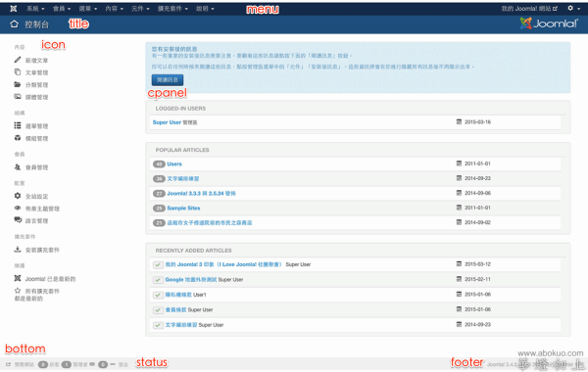Open the Users popular article link
Viewport: 588px width, 372px height.
tap(174, 163)
